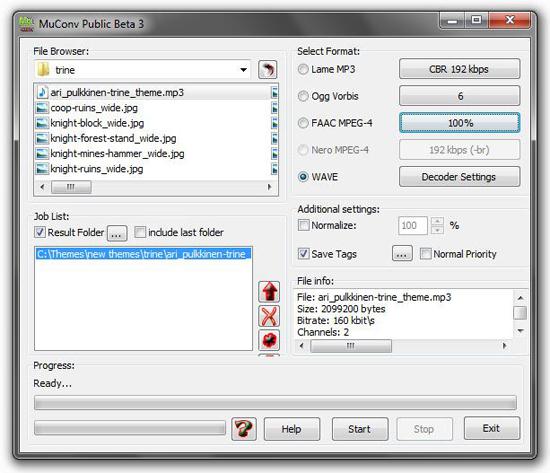Select WAVE format radio button
The height and width of the screenshot is (473, 550).
(x=303, y=177)
